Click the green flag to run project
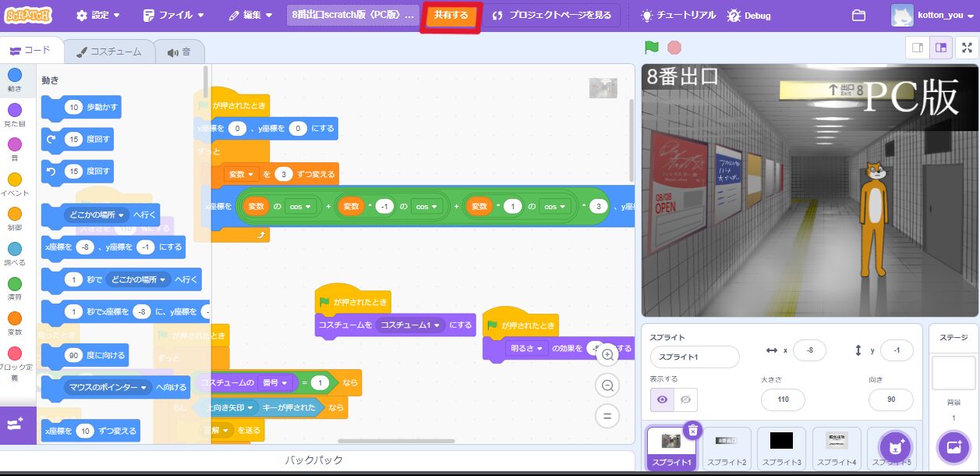This screenshot has height=476, width=980. click(x=652, y=48)
